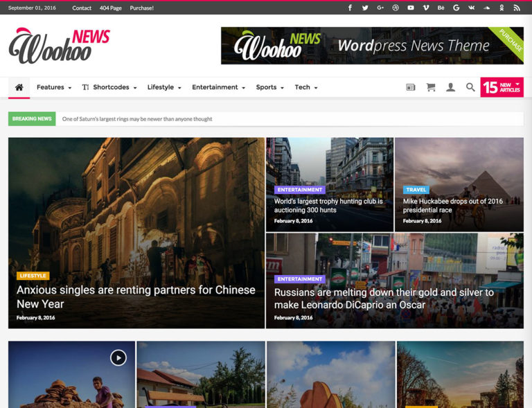
Task: Open the Anxious singles renting partners article
Action: point(136,297)
